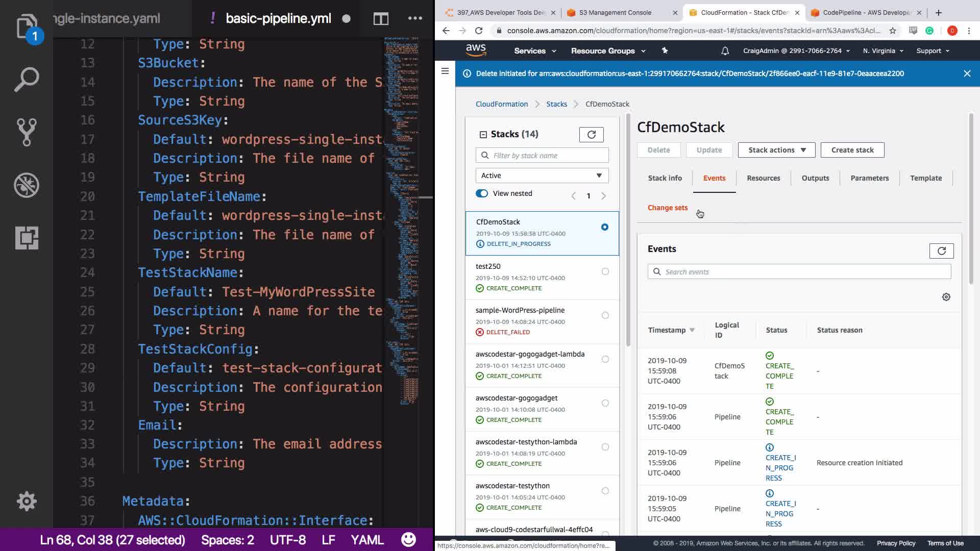
Task: Select sample-WordPress-pipeline stack radio button
Action: click(605, 315)
